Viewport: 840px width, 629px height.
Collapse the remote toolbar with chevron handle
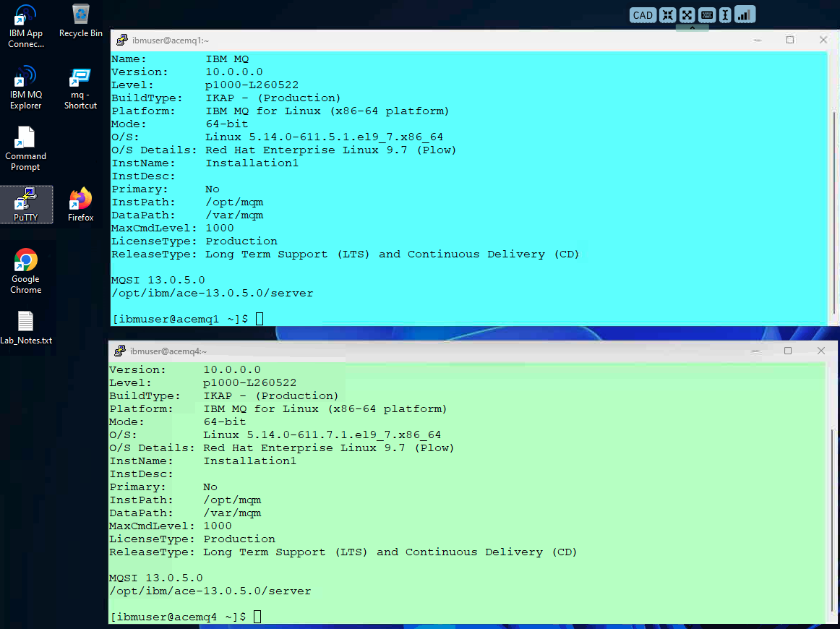coord(692,28)
